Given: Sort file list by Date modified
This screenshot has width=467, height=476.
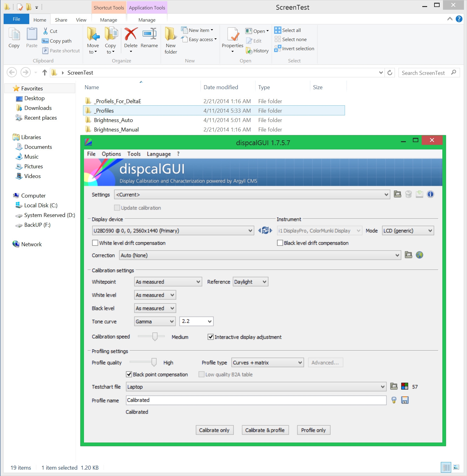Looking at the screenshot, I should [x=221, y=87].
